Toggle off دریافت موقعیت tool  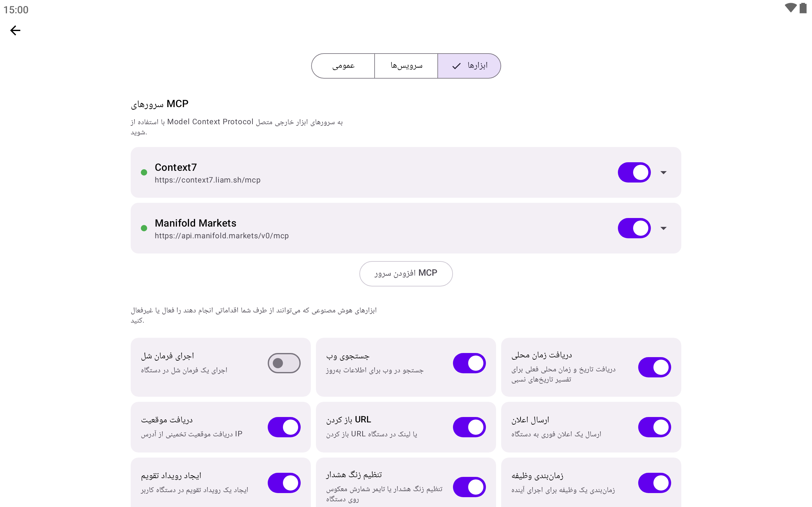click(x=284, y=427)
